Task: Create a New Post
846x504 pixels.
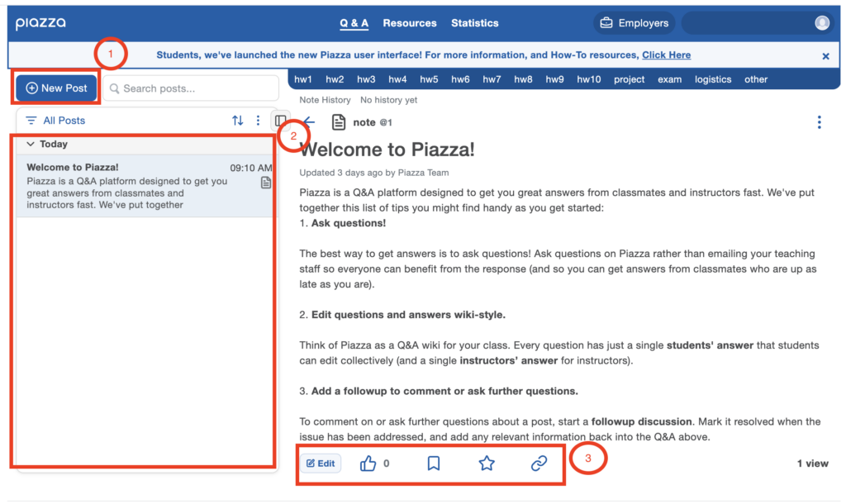Action: tap(56, 88)
